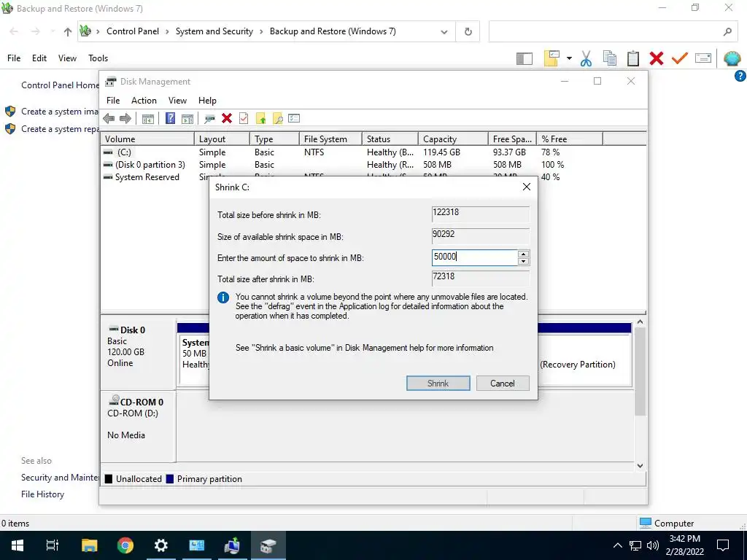Click the Properties card icon in Explorer toolbar
The height and width of the screenshot is (560, 747).
tap(703, 58)
